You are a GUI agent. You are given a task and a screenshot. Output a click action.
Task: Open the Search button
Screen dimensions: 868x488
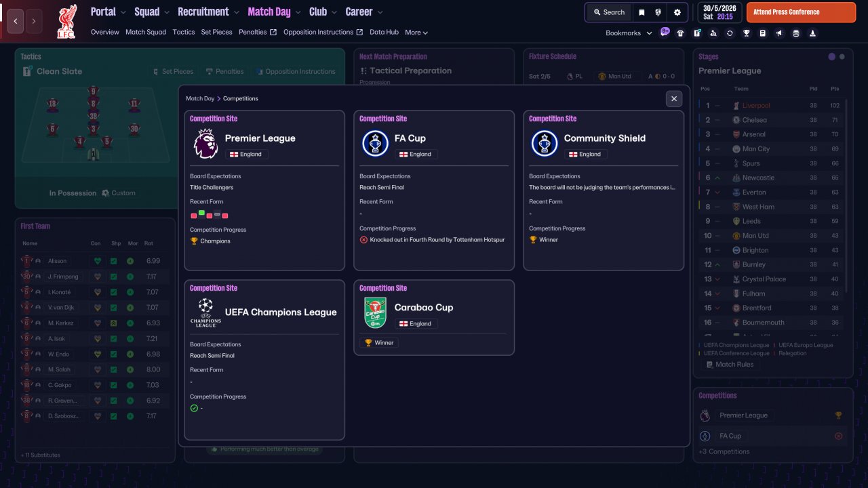point(609,12)
